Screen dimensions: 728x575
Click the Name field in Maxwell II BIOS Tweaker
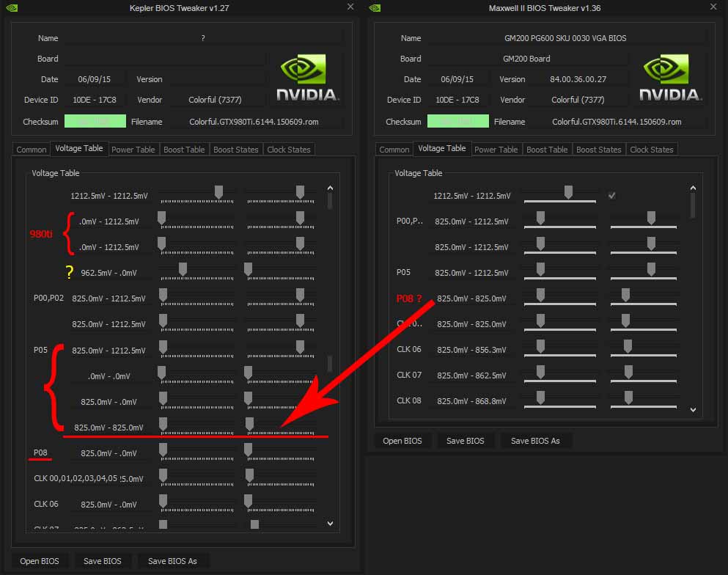pyautogui.click(x=565, y=38)
